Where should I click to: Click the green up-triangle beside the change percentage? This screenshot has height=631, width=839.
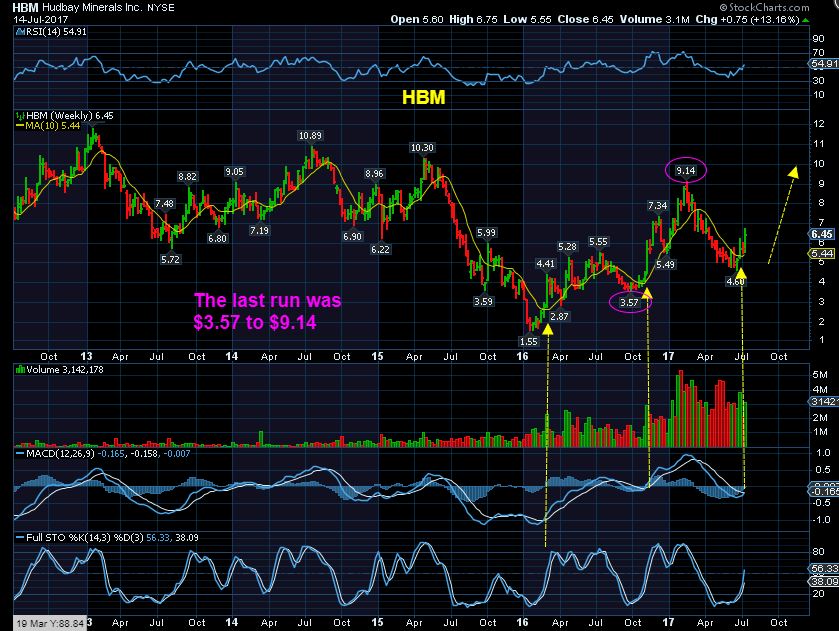tap(806, 20)
